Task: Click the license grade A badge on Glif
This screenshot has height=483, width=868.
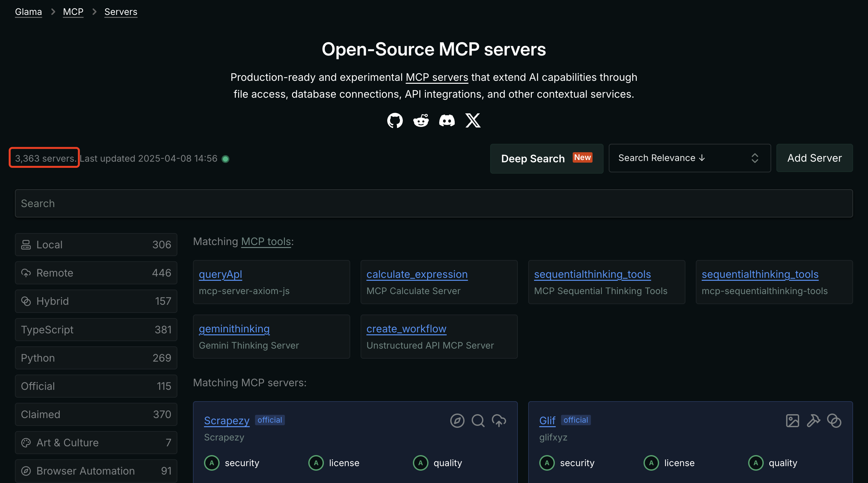Action: (651, 463)
